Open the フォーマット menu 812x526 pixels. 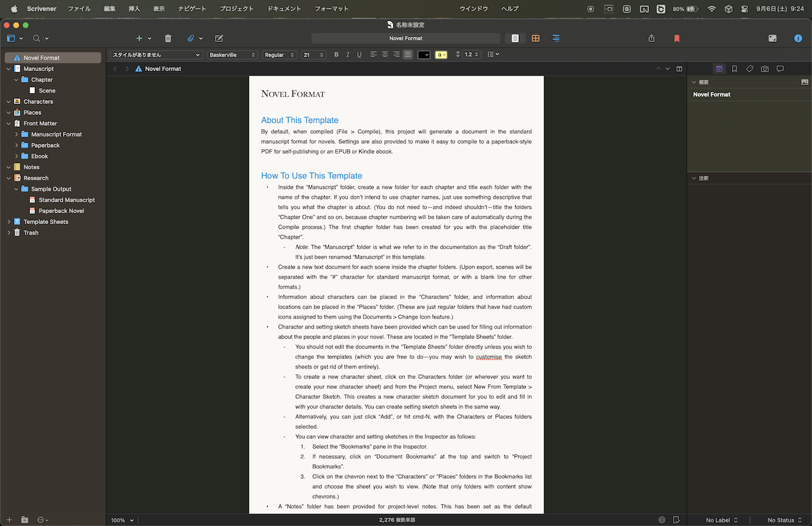[x=332, y=9]
